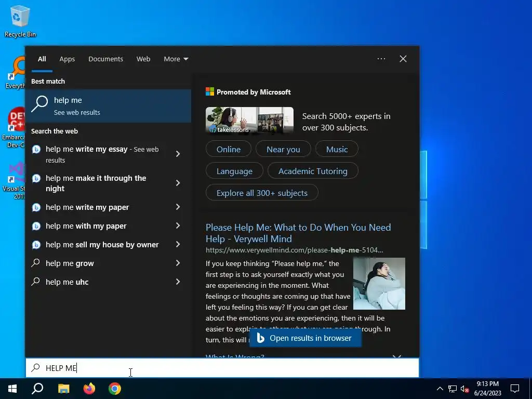The image size is (532, 399).
Task: Open the Verywell Mind 'Please Help Me' link
Action: point(298,233)
